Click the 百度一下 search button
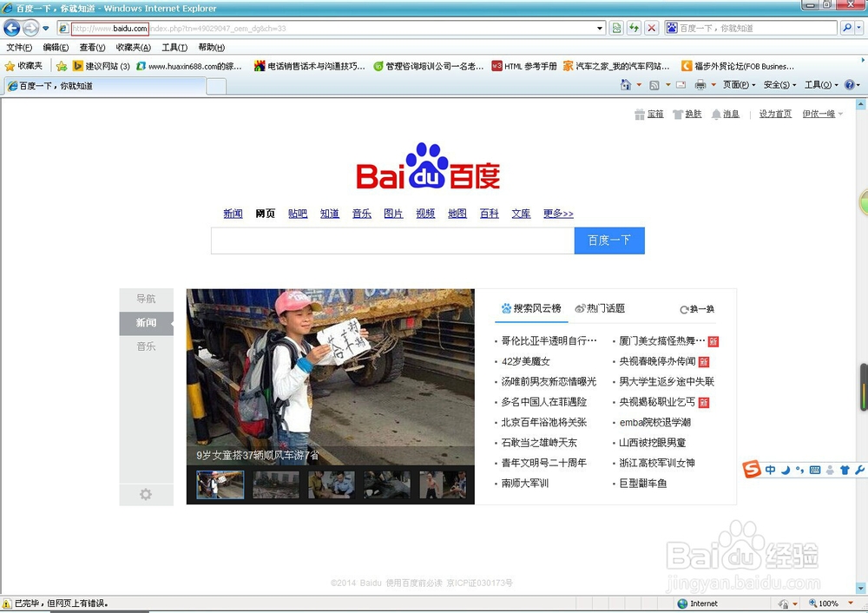 pos(609,241)
